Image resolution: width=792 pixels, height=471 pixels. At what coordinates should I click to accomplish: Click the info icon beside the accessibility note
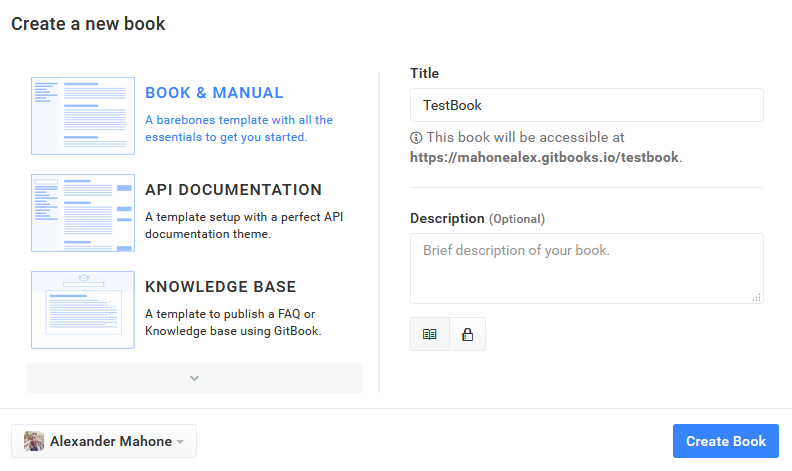(416, 138)
